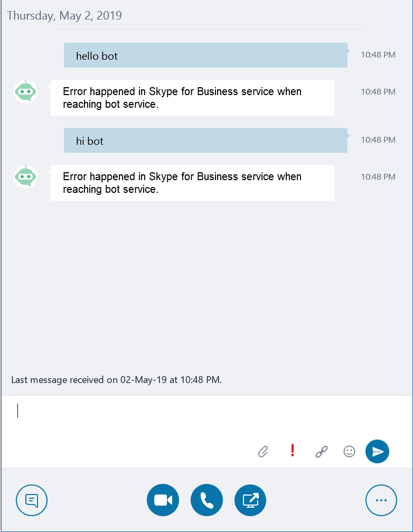413x532 pixels.
Task: Start a video call
Action: pos(163,500)
